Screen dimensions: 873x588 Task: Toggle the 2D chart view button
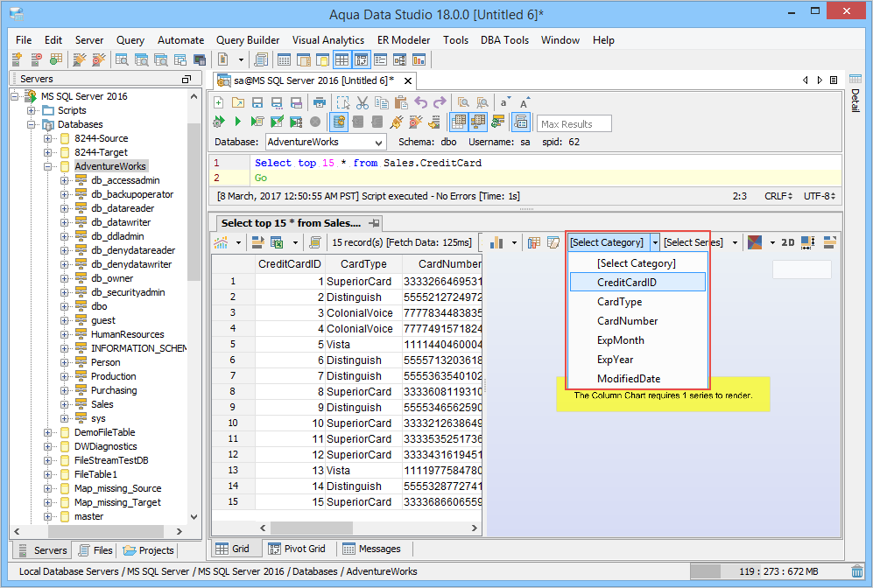point(787,242)
